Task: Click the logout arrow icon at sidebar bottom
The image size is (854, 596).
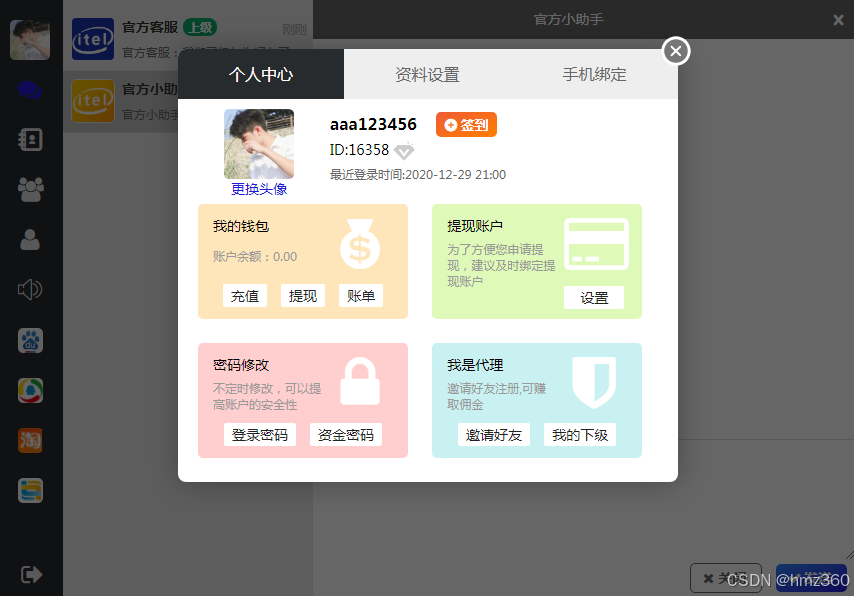Action: point(30,574)
